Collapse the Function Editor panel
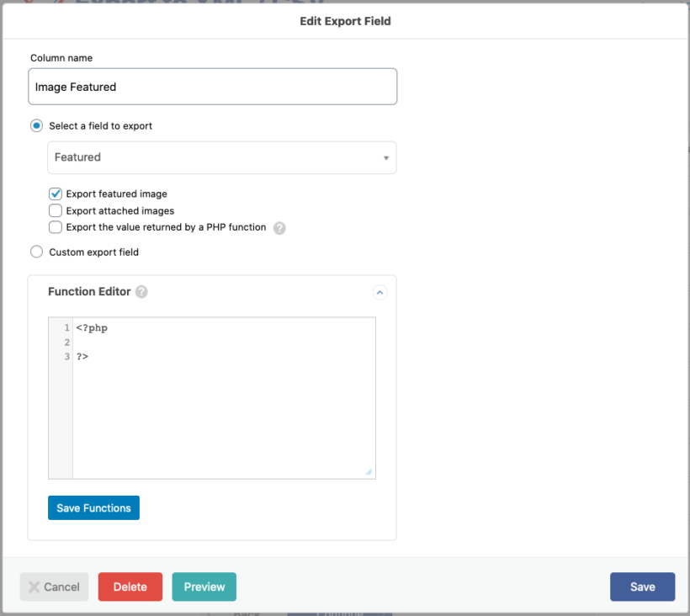This screenshot has width=690, height=616. 379,293
